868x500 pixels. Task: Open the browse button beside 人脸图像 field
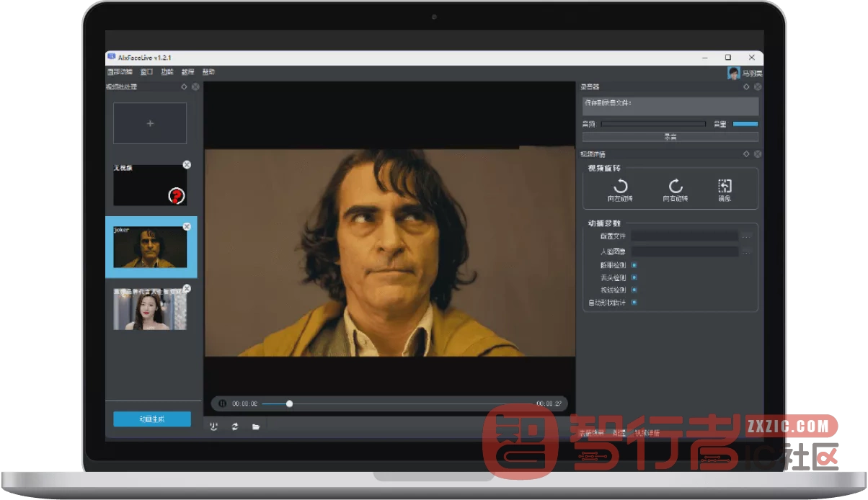(746, 251)
